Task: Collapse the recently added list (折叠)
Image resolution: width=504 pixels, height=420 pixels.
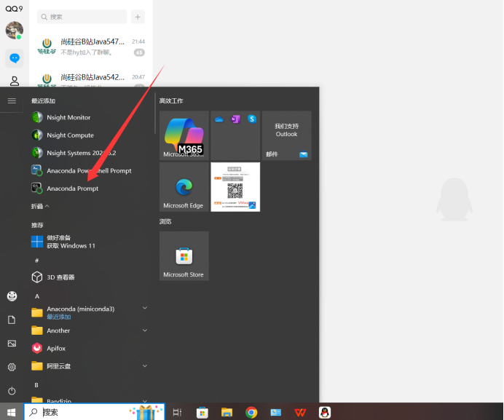Action: 40,206
